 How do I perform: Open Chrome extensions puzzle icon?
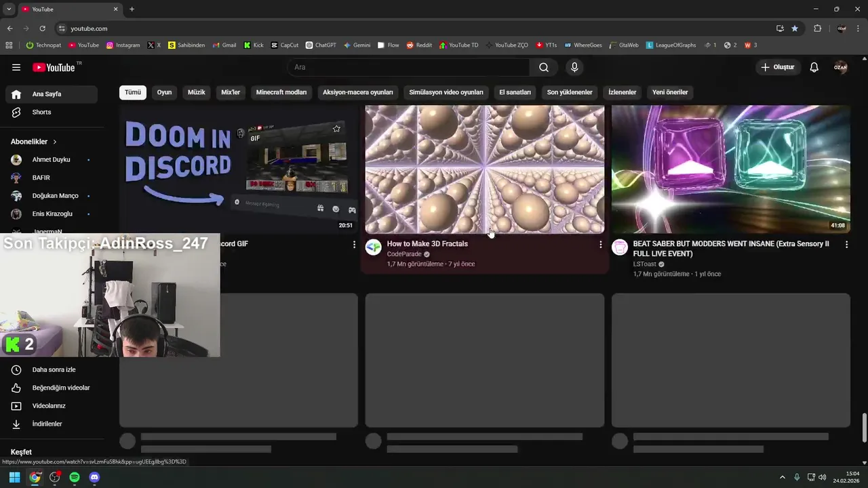817,28
